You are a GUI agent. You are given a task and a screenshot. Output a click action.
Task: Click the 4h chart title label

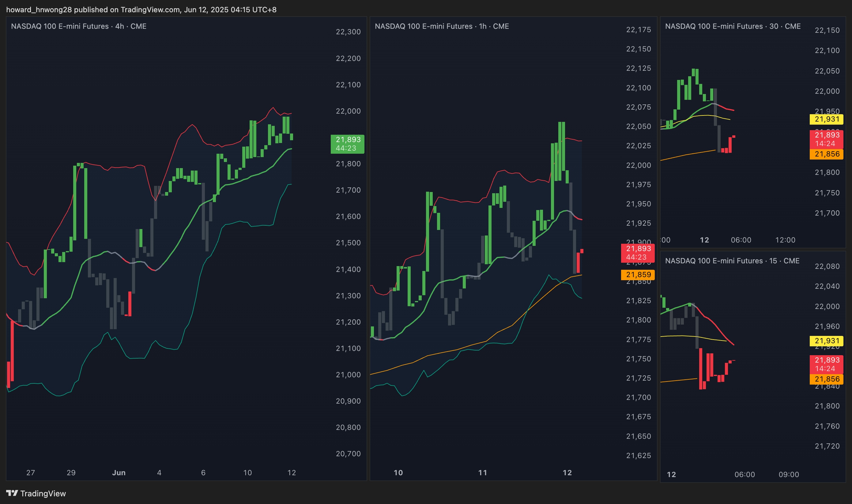(x=78, y=26)
